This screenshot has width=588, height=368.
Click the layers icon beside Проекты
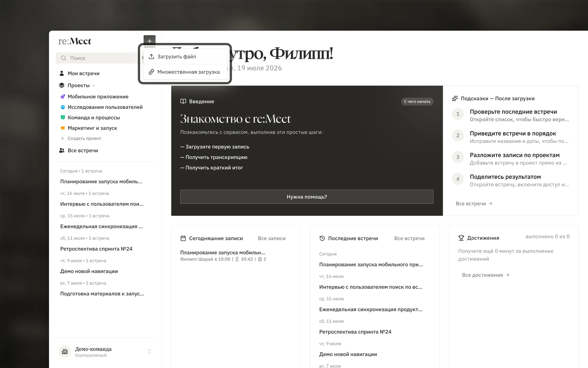pyautogui.click(x=62, y=85)
